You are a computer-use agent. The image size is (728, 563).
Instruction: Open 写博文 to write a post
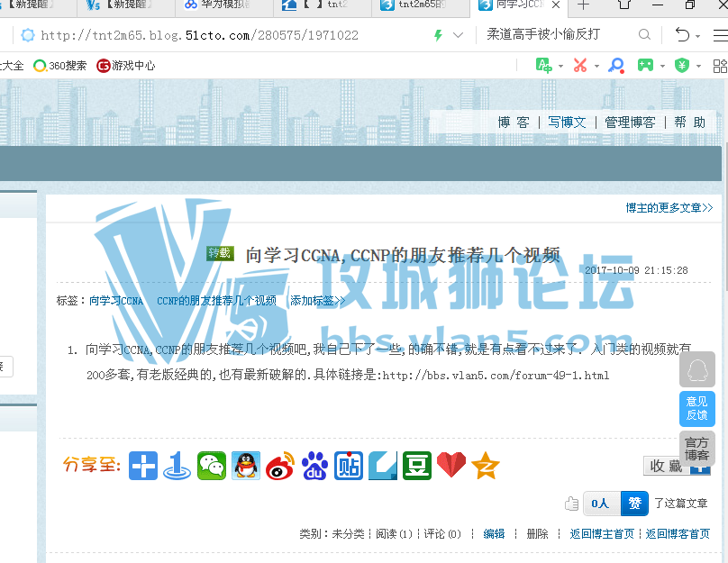click(x=567, y=123)
